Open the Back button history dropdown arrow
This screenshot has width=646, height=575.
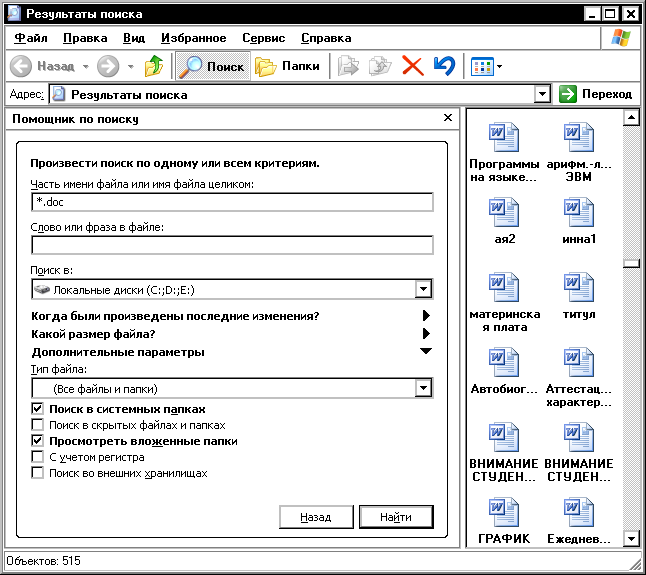(x=86, y=66)
